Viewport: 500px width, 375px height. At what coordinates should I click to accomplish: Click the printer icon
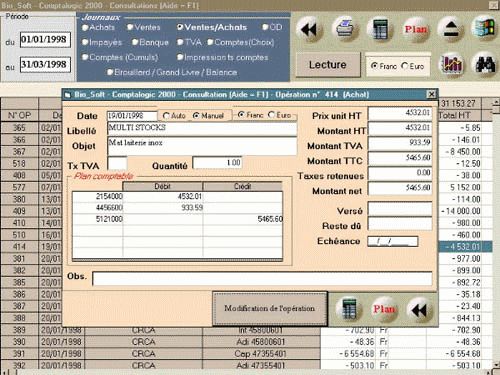pyautogui.click(x=345, y=29)
